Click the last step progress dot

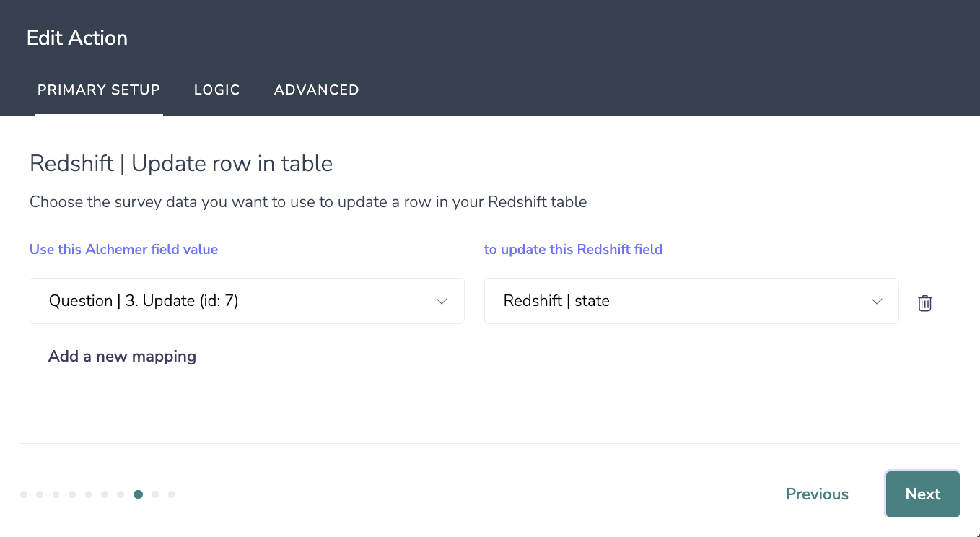tap(171, 494)
